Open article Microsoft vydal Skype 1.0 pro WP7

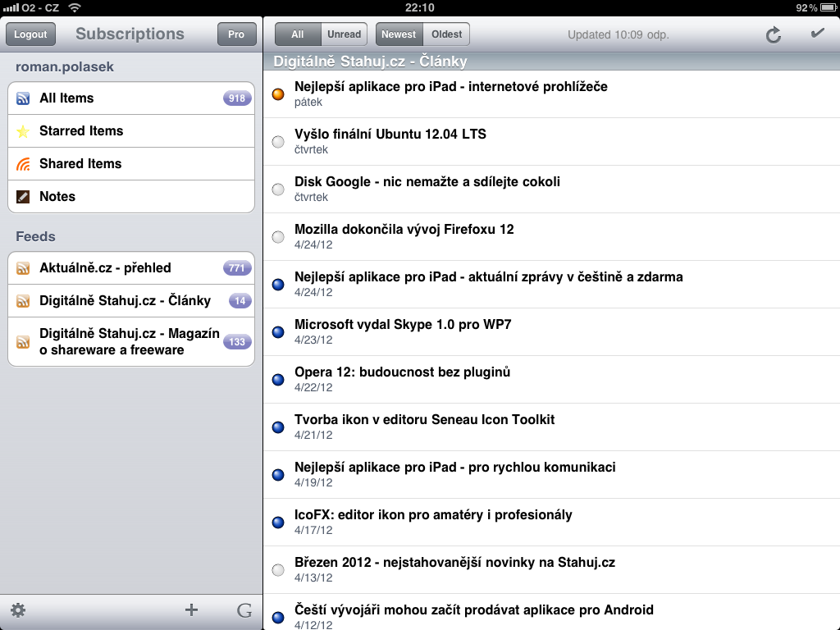pos(552,332)
